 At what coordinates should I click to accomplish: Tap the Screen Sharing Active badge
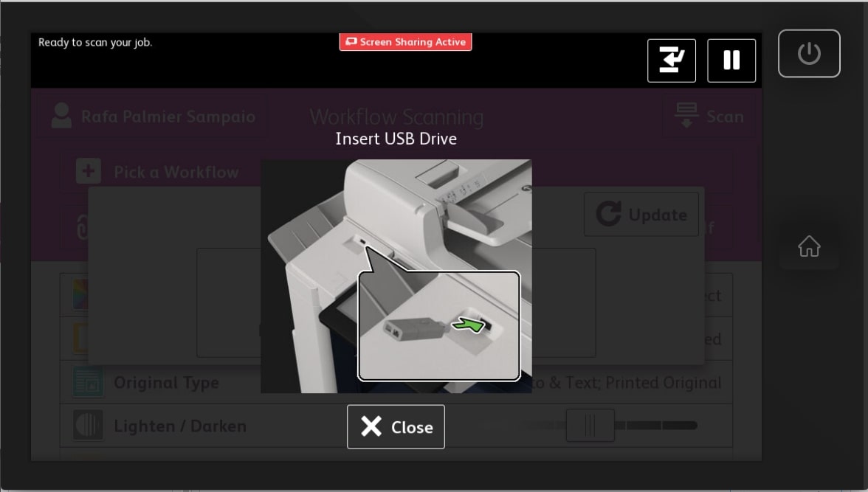pos(405,42)
